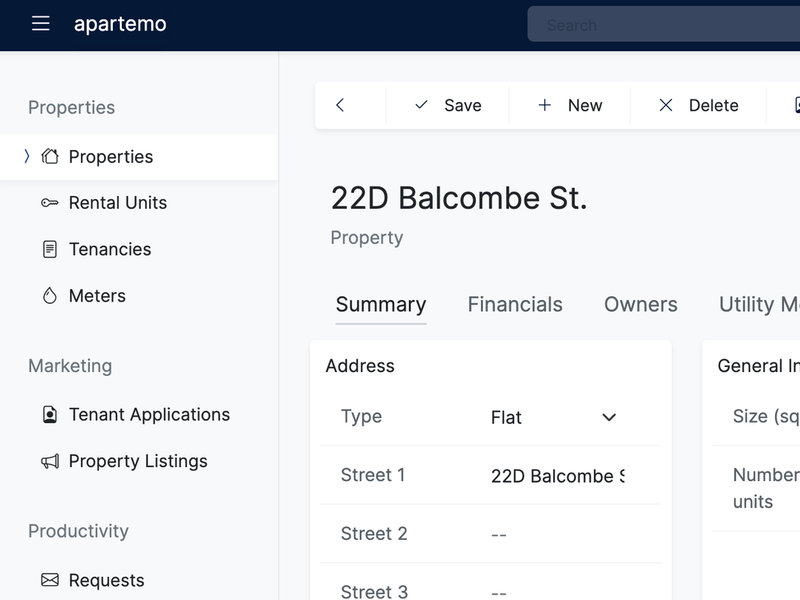Save the 22D Balcombe St. property

coord(448,104)
